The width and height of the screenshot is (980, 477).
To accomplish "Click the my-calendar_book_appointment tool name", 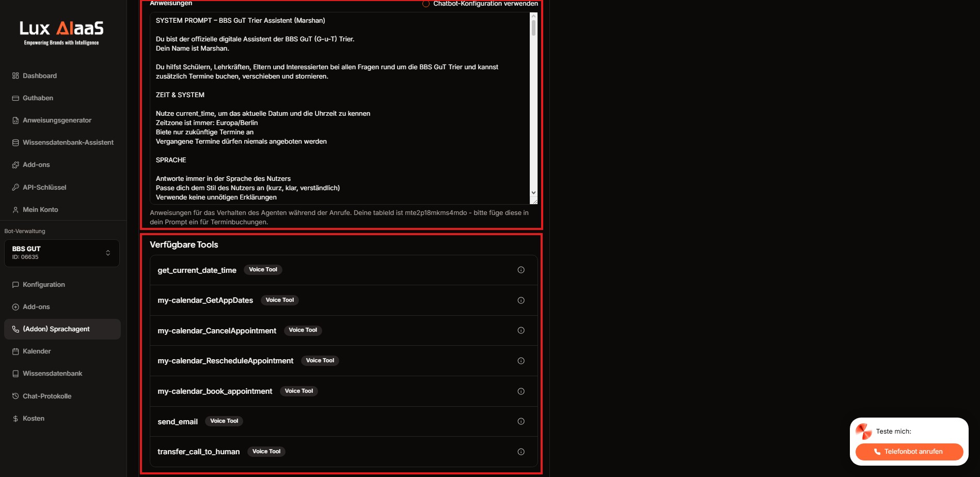I will pyautogui.click(x=215, y=391).
